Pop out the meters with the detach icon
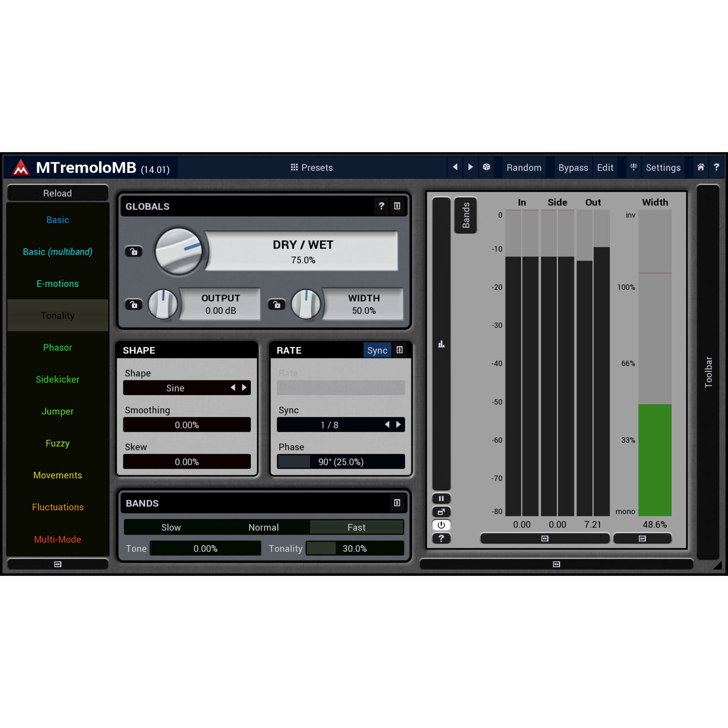Viewport: 728px width, 728px height. click(441, 512)
